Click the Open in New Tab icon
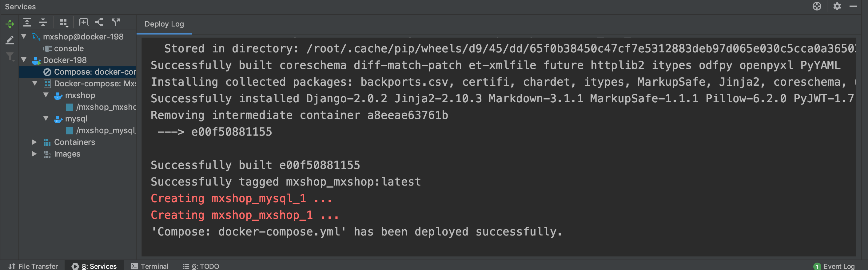 [83, 22]
